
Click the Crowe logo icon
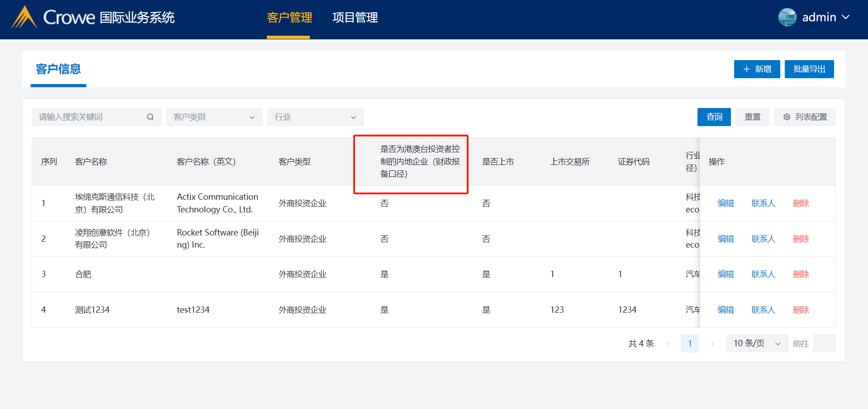24,17
